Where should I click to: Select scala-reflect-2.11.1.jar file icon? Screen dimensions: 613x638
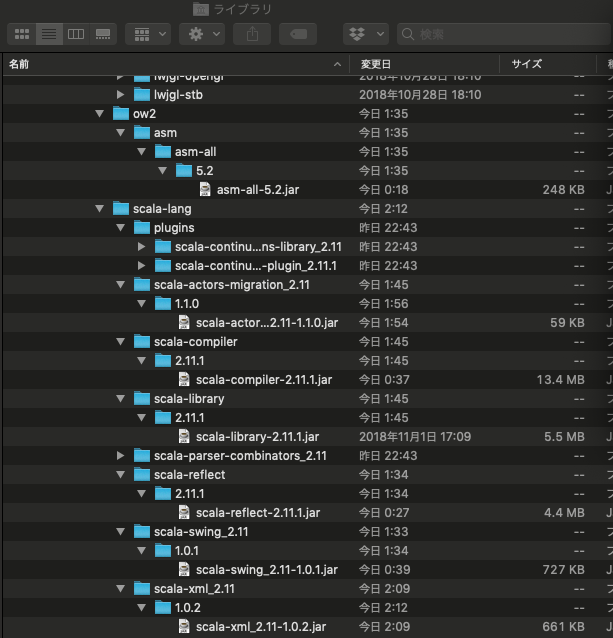[x=184, y=513]
